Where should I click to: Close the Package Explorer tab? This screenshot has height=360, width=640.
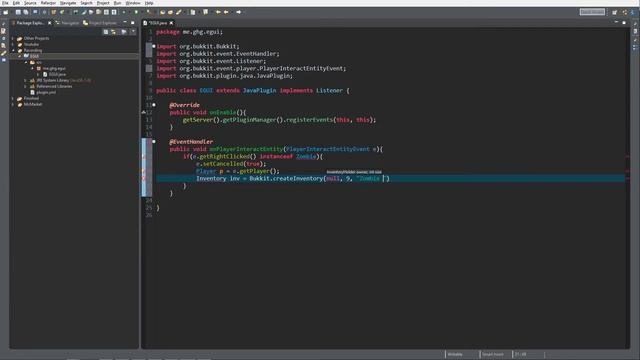coord(50,23)
